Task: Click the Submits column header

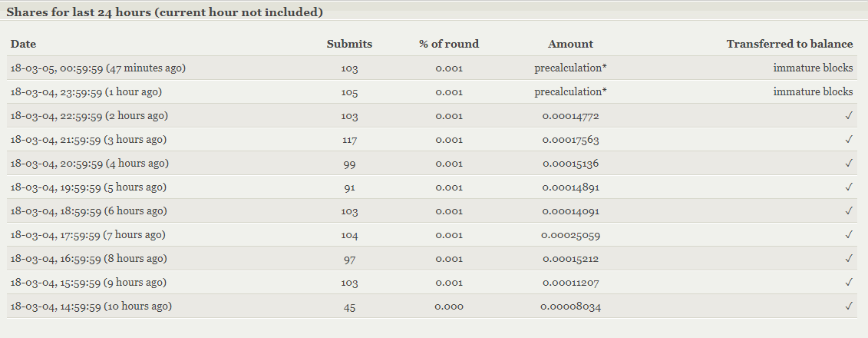Action: click(x=349, y=44)
